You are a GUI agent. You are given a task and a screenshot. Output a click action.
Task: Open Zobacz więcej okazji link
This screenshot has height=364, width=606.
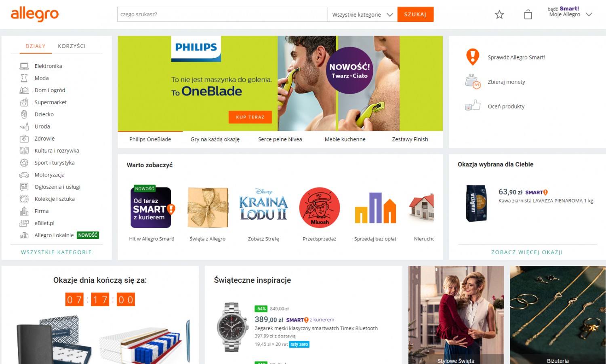pyautogui.click(x=527, y=252)
